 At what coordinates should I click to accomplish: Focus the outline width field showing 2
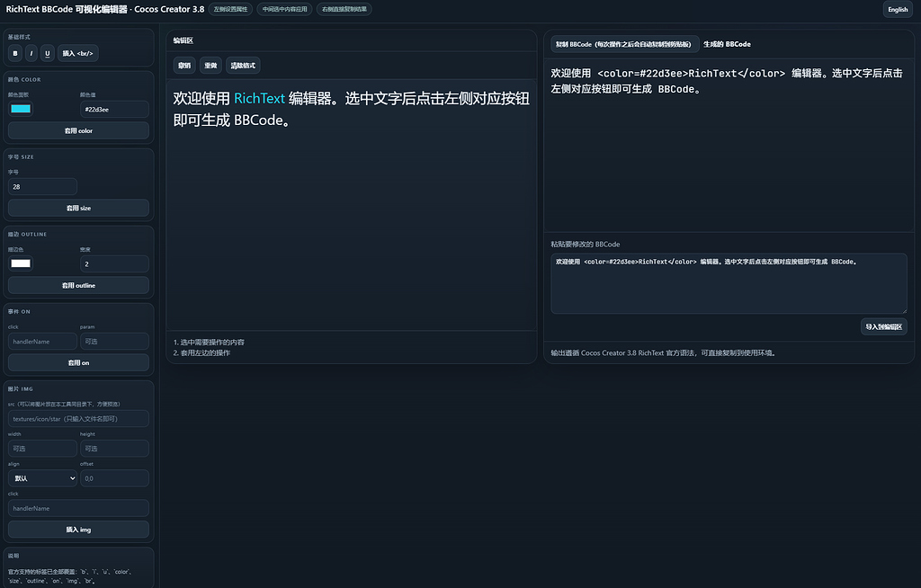tap(114, 263)
